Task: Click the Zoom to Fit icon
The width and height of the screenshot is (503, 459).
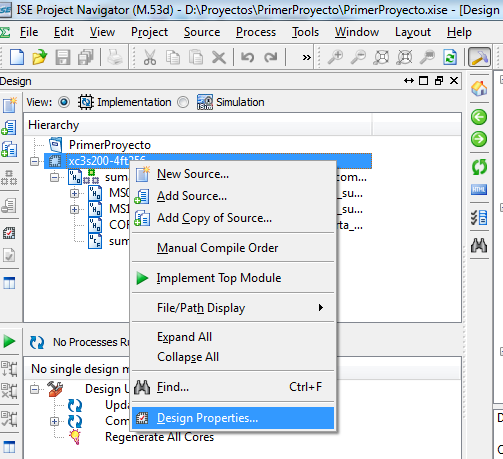Action: pyautogui.click(x=381, y=57)
